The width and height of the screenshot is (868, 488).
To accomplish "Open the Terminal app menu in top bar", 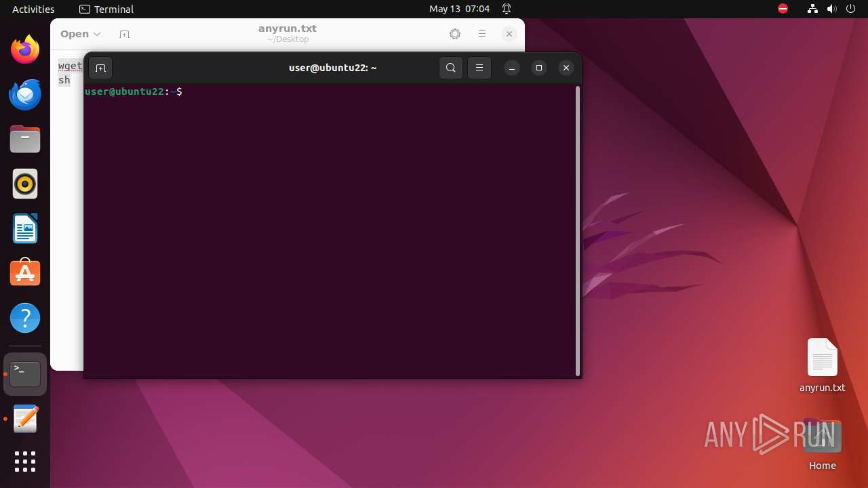I will point(106,9).
